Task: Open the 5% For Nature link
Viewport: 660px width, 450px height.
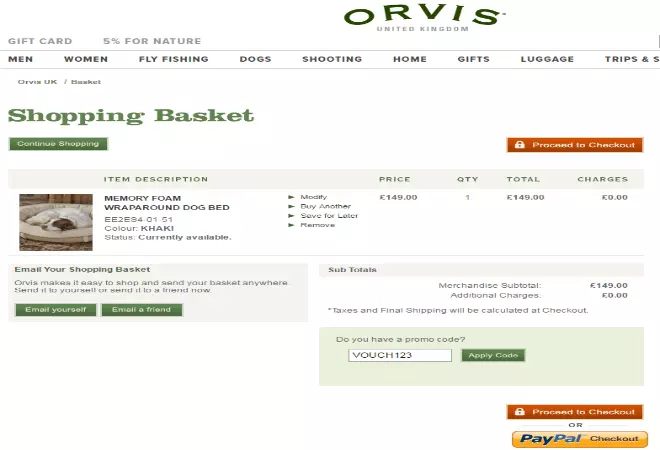Action: tap(152, 41)
